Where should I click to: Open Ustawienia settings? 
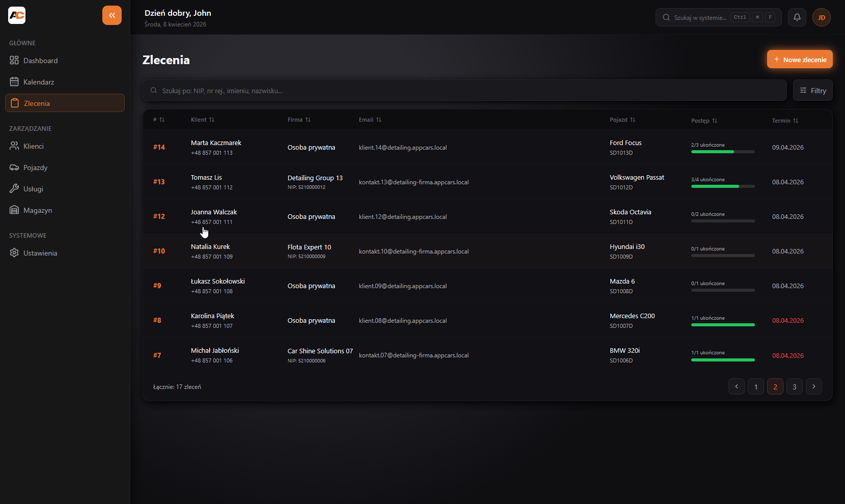[40, 253]
